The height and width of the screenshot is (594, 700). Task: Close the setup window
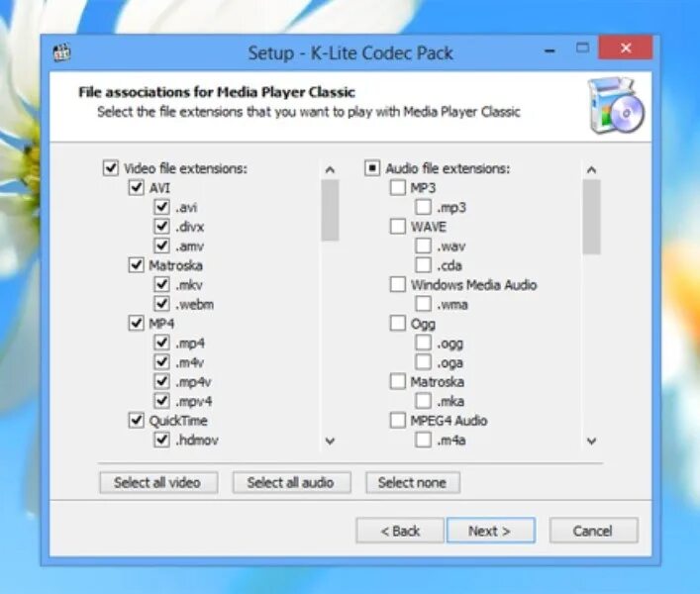(626, 48)
